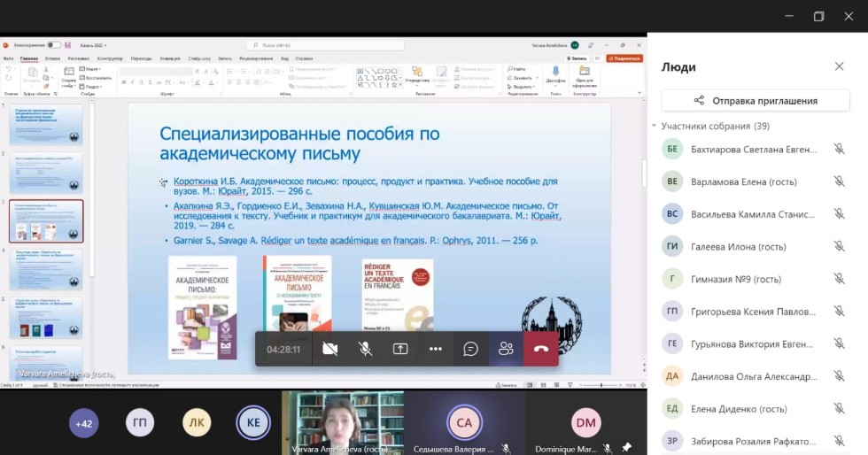The width and height of the screenshot is (868, 455).
Task: Click the KE participant avatar
Action: coord(253,423)
